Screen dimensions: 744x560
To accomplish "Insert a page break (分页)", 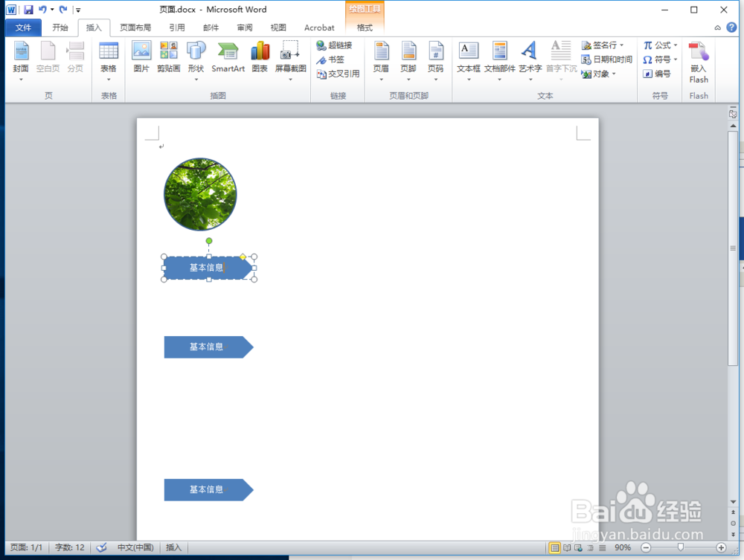I will click(75, 57).
